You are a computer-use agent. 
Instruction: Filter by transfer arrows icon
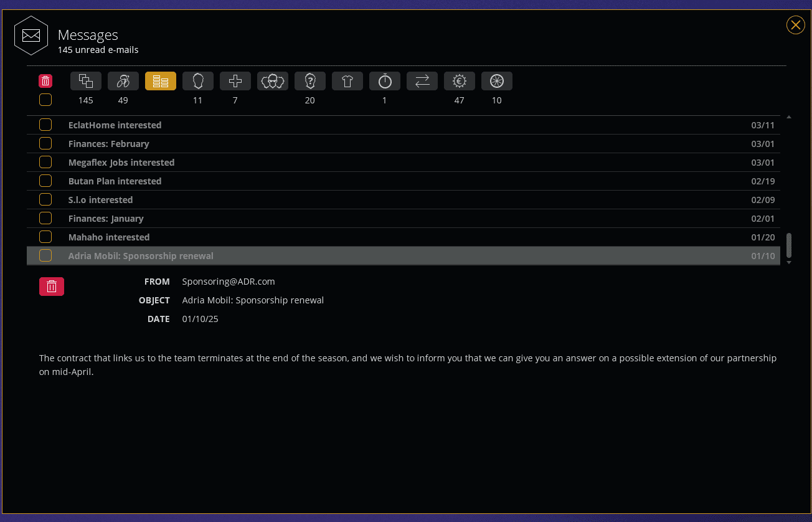tap(422, 81)
